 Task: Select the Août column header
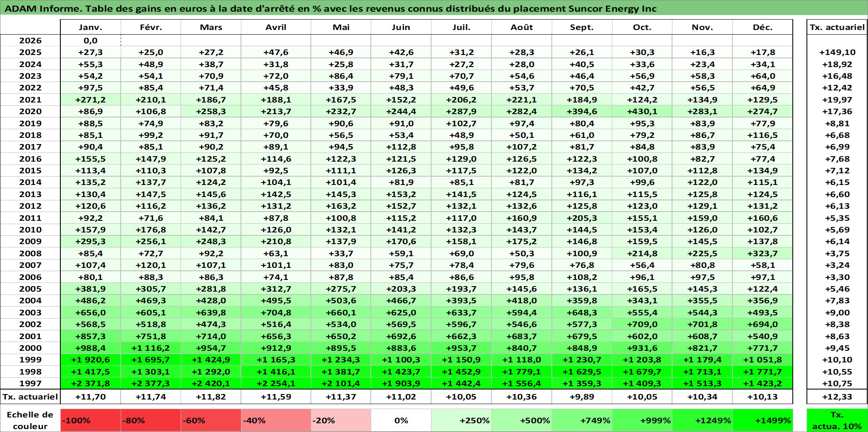pyautogui.click(x=522, y=27)
